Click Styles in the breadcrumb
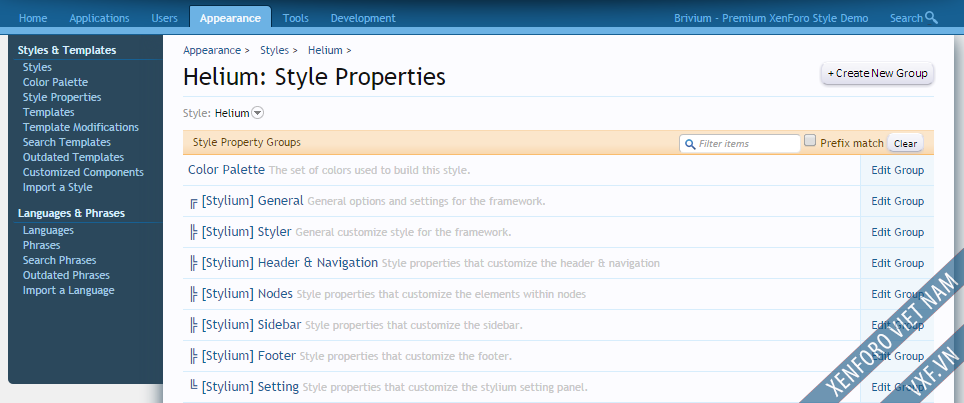This screenshot has height=403, width=964. (x=274, y=50)
